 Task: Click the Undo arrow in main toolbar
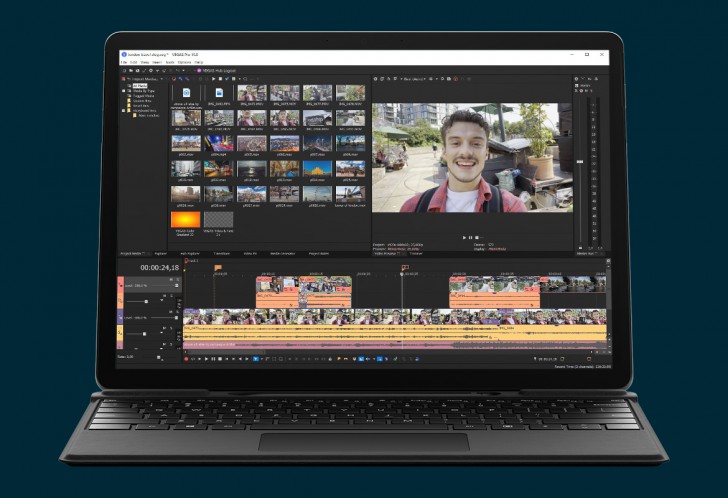point(177,71)
